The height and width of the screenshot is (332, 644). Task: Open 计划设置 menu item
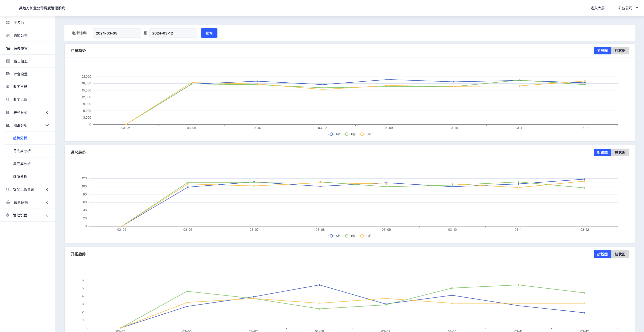click(28, 74)
